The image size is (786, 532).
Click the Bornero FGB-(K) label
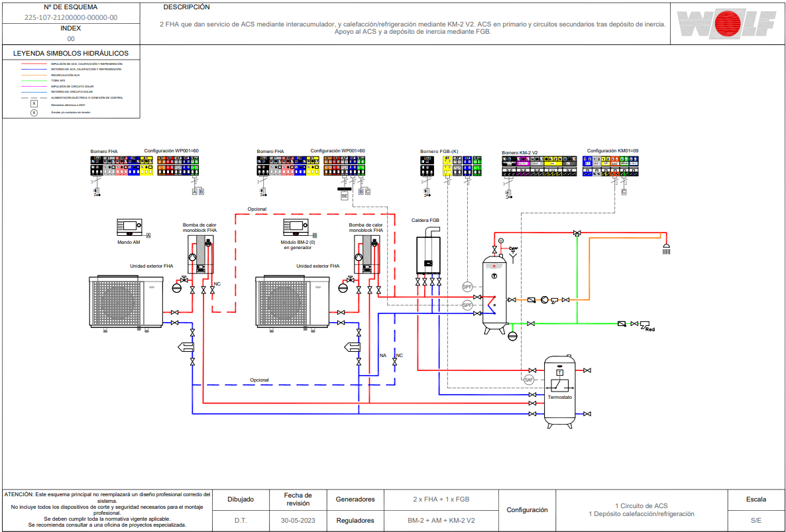pyautogui.click(x=439, y=151)
